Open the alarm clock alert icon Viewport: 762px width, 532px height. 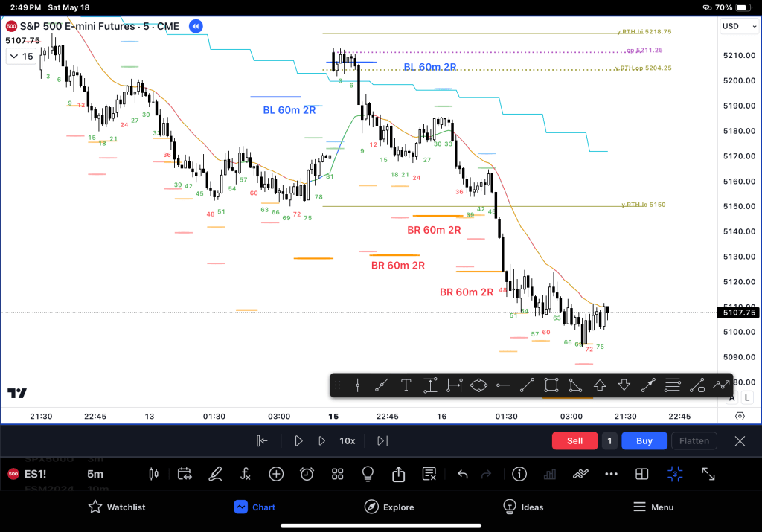[x=307, y=474]
